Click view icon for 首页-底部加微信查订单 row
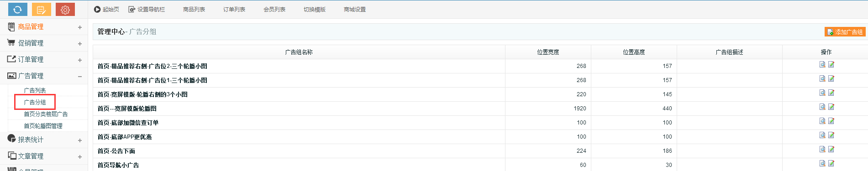 (822, 121)
